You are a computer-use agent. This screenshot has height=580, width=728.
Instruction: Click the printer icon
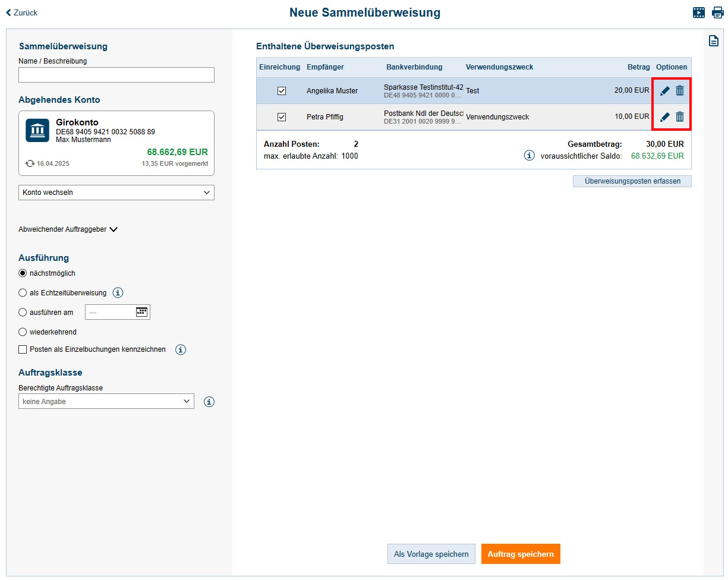718,12
